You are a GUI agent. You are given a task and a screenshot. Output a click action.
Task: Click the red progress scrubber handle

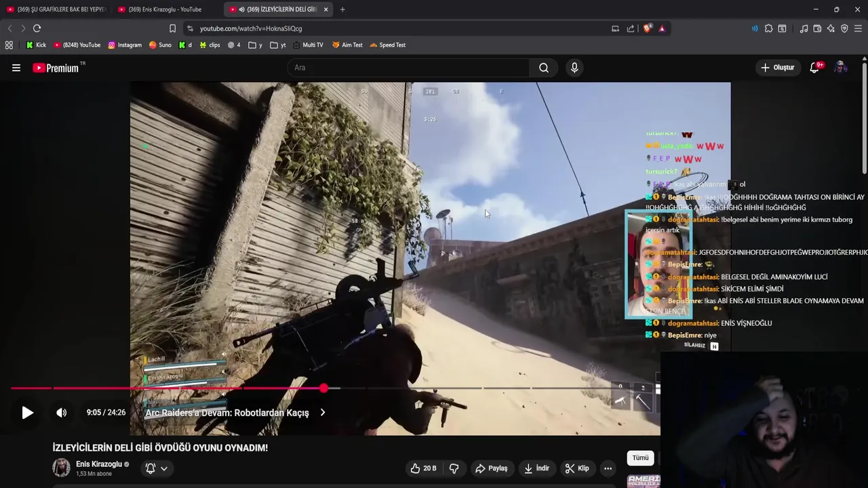[x=323, y=388]
